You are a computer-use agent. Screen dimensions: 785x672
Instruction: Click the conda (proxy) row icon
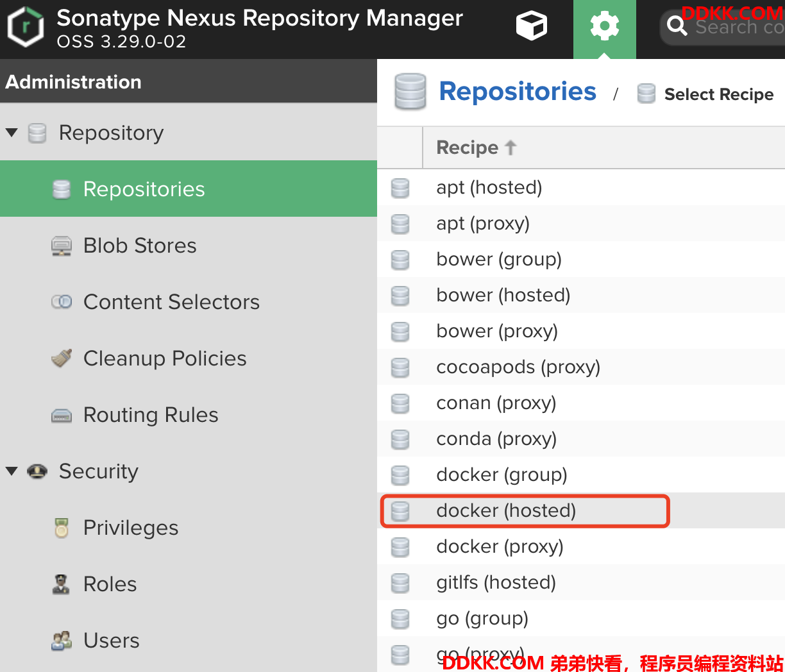tap(400, 439)
